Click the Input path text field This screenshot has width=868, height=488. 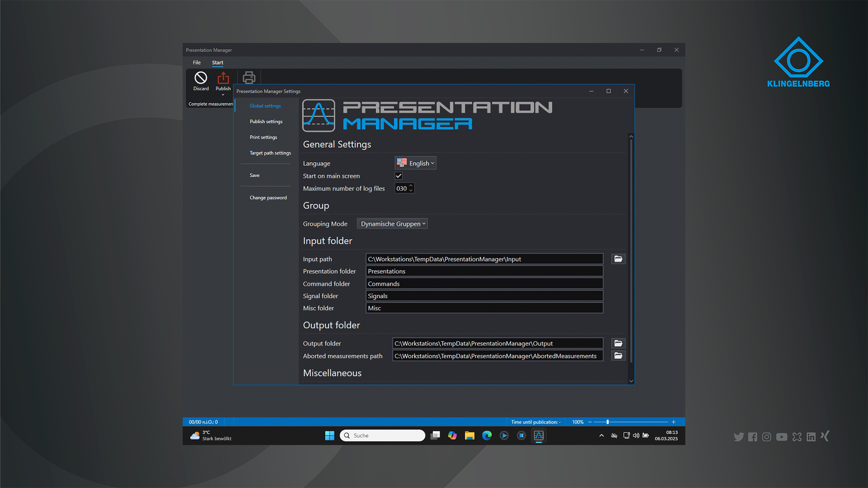click(x=484, y=259)
